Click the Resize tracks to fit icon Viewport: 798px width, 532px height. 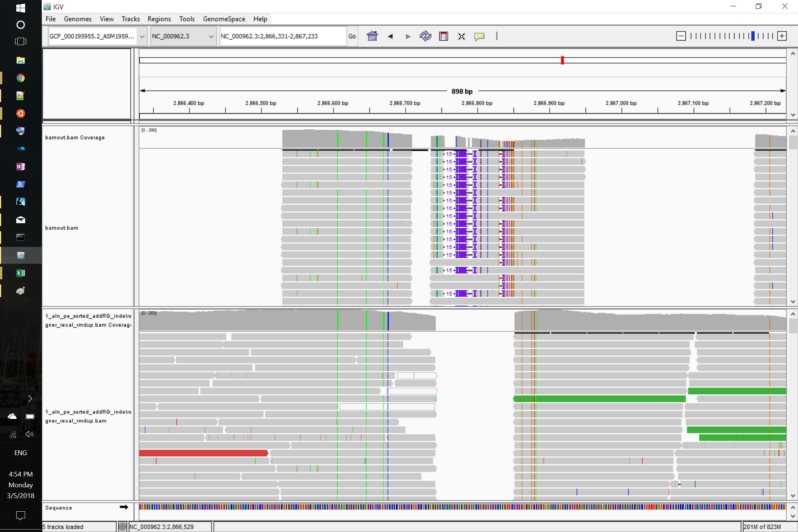[x=461, y=36]
